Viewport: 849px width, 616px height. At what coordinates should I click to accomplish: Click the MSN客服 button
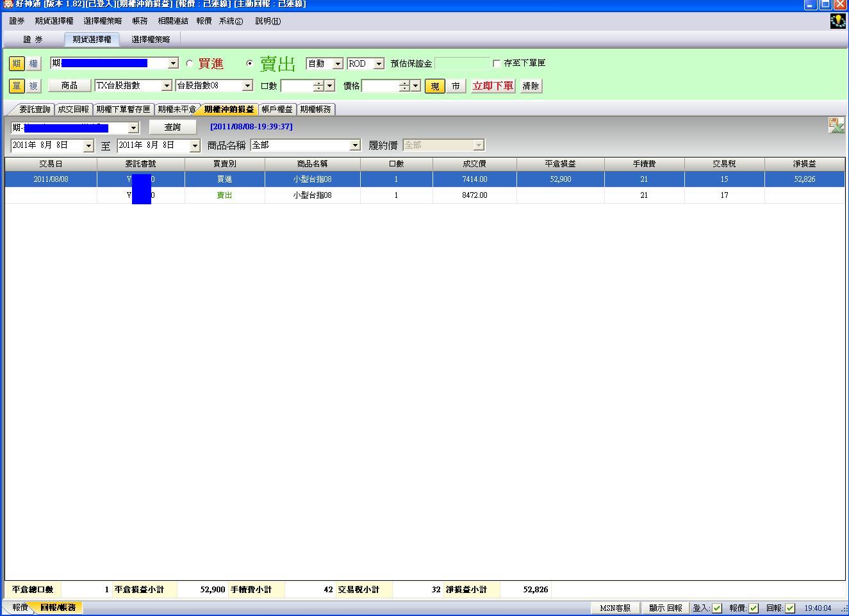(614, 608)
